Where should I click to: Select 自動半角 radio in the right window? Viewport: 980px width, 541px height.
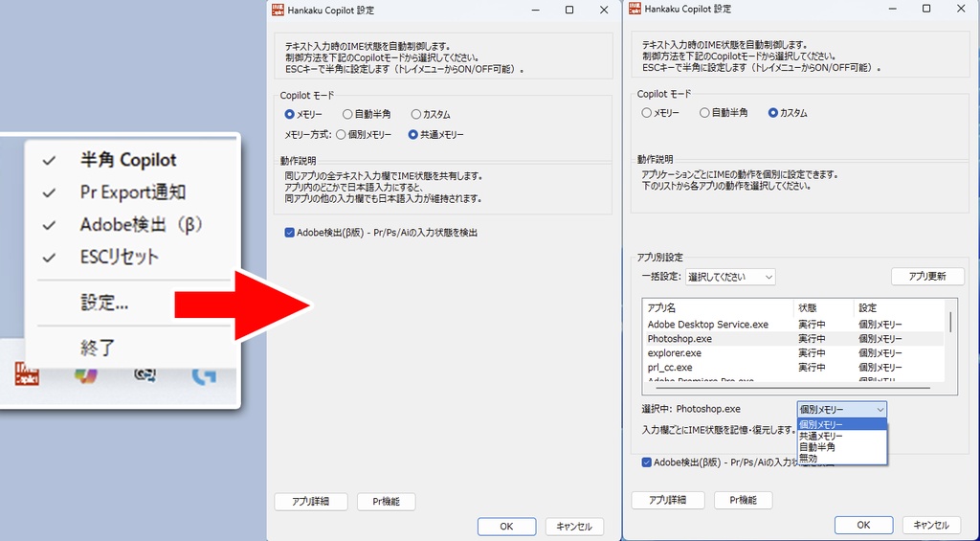click(x=724, y=113)
